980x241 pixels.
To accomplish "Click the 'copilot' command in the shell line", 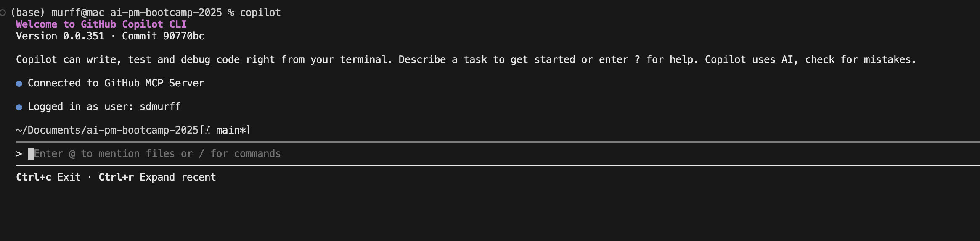I will click(260, 13).
